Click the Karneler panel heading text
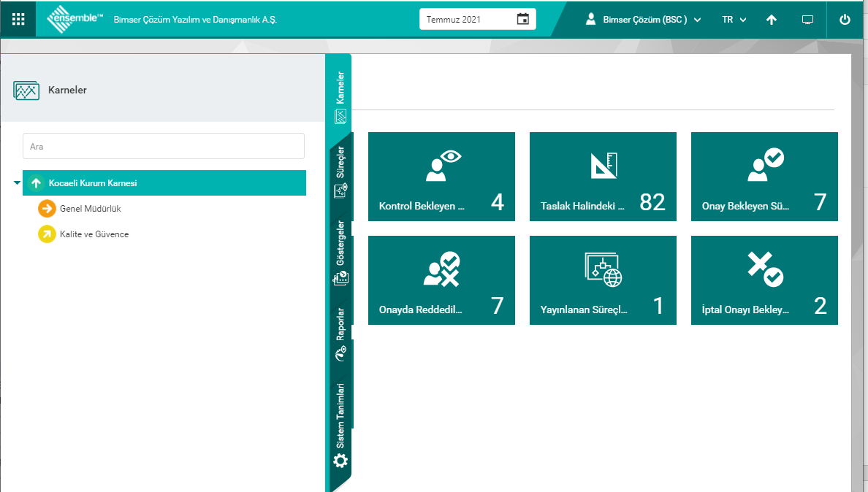Screen dimensions: 868x492 click(67, 90)
